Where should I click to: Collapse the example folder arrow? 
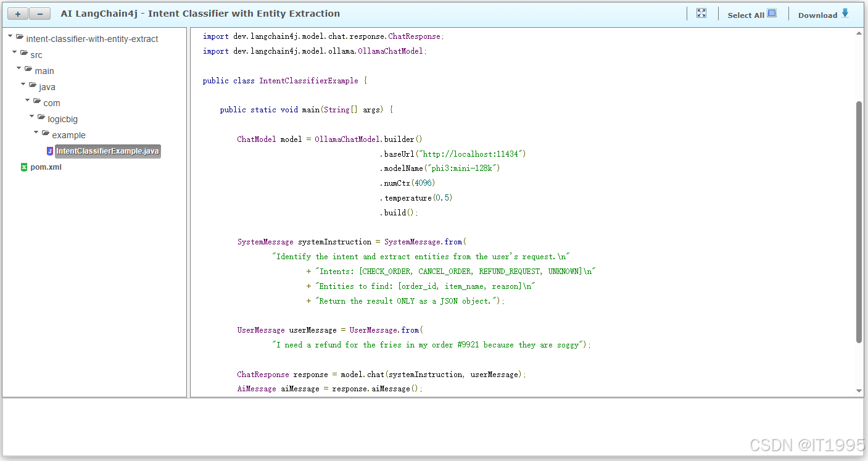pos(36,133)
